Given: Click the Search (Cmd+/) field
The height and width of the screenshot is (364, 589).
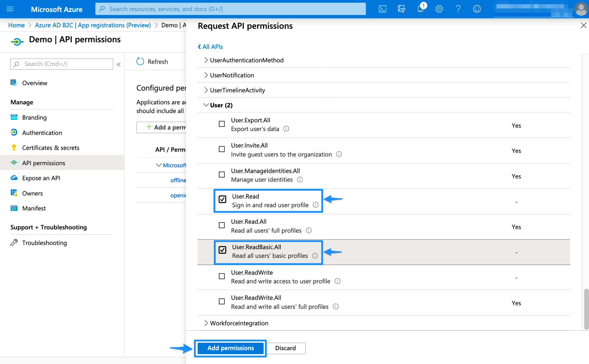Looking at the screenshot, I should (x=61, y=64).
